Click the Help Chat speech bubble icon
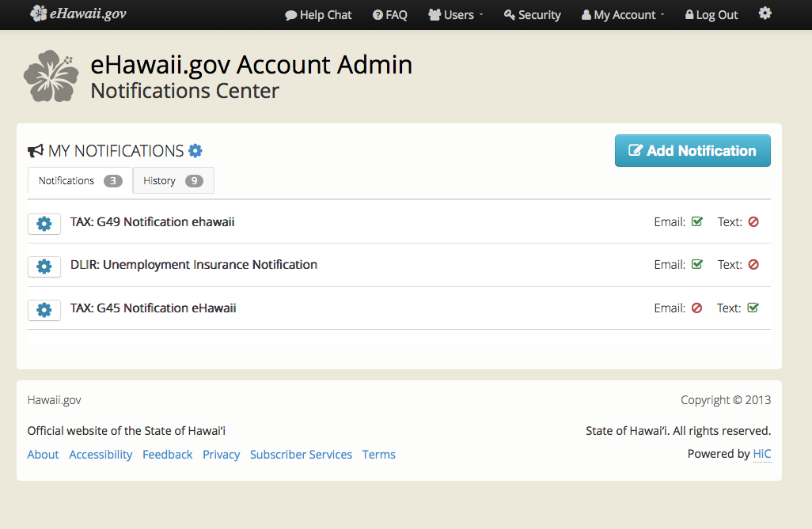The height and width of the screenshot is (529, 812). tap(292, 14)
